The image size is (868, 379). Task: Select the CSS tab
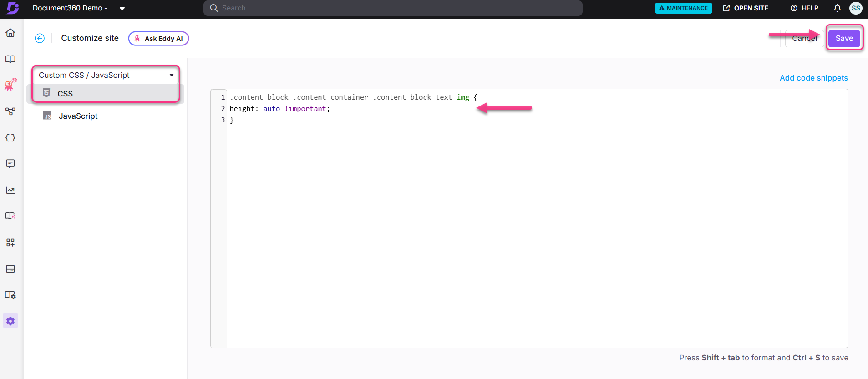[x=65, y=94]
